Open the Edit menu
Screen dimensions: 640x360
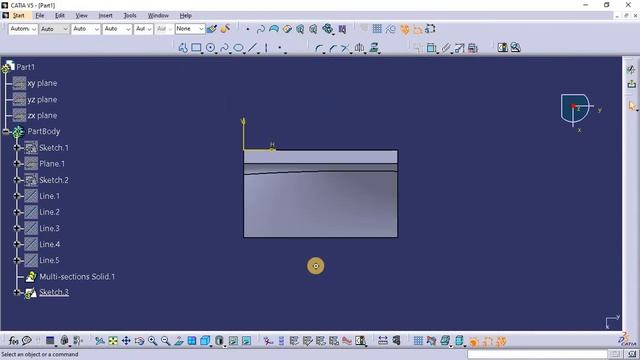click(60, 16)
